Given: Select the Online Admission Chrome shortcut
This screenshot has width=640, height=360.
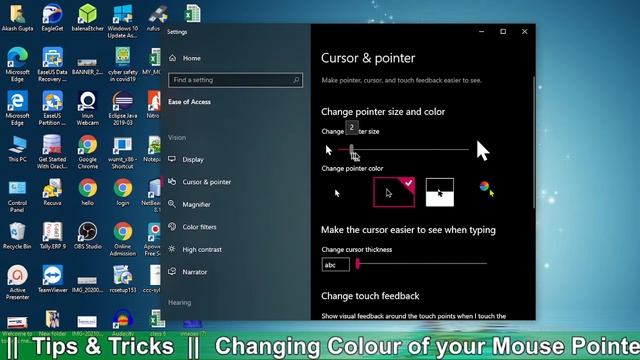Looking at the screenshot, I should (122, 239).
